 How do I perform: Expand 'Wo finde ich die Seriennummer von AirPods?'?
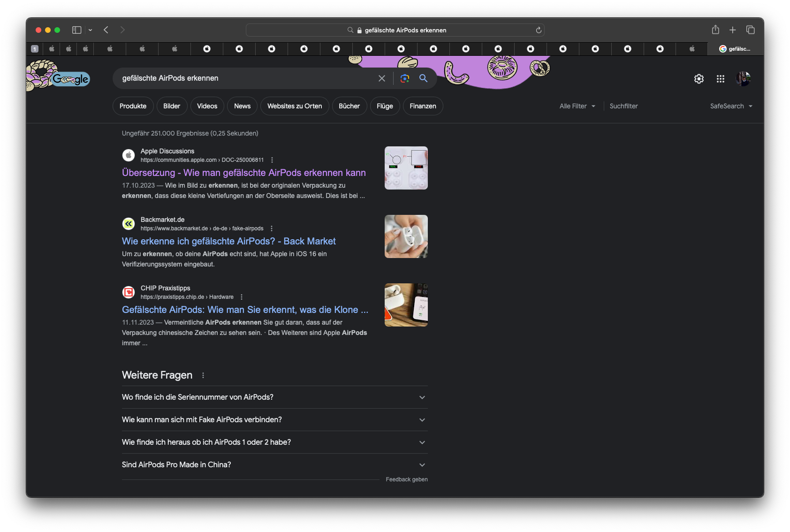(275, 397)
